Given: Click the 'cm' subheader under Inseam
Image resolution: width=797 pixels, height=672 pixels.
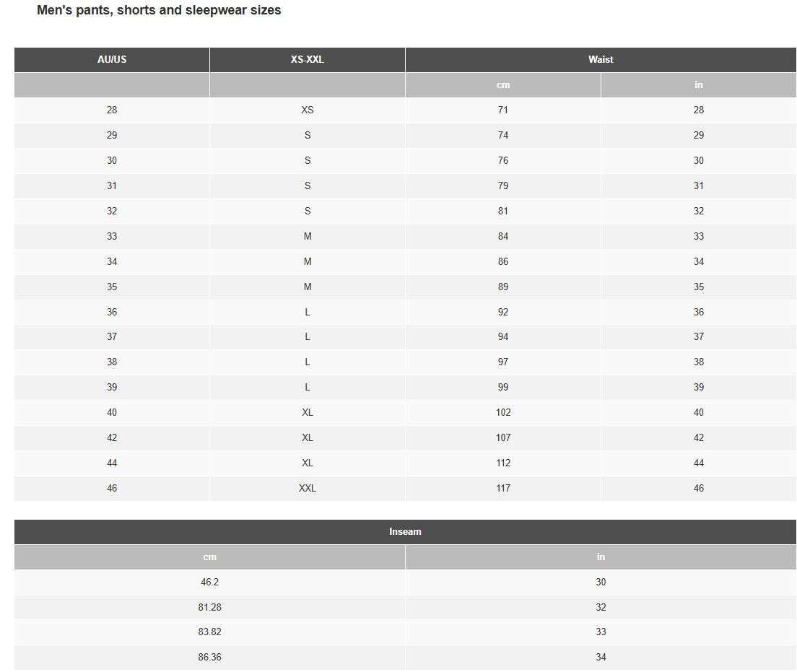Looking at the screenshot, I should pyautogui.click(x=209, y=557).
